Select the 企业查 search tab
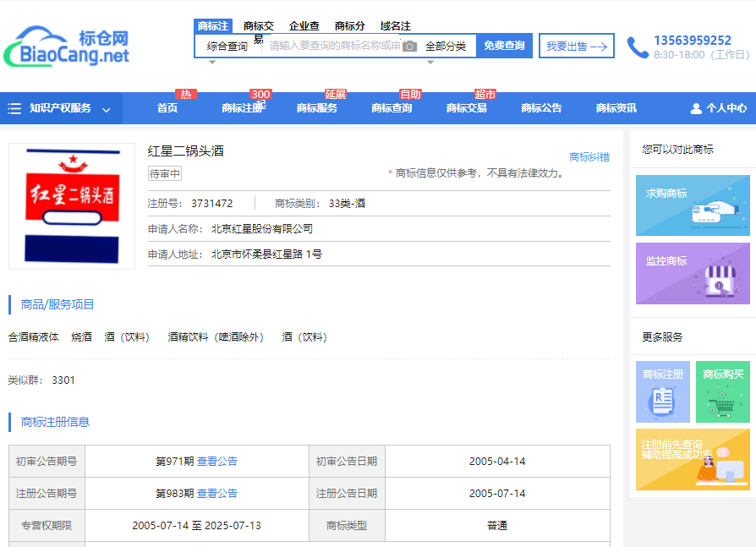This screenshot has height=547, width=756. click(x=304, y=26)
